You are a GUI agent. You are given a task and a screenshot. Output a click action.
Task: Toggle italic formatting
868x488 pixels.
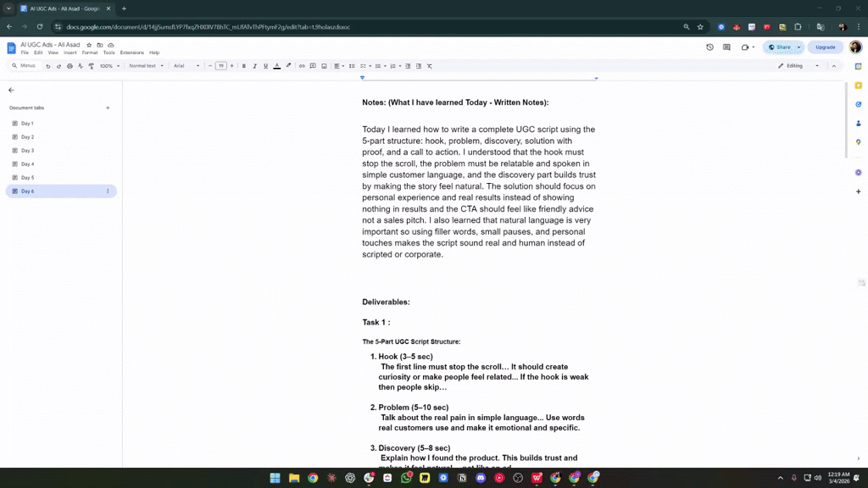[x=254, y=66]
